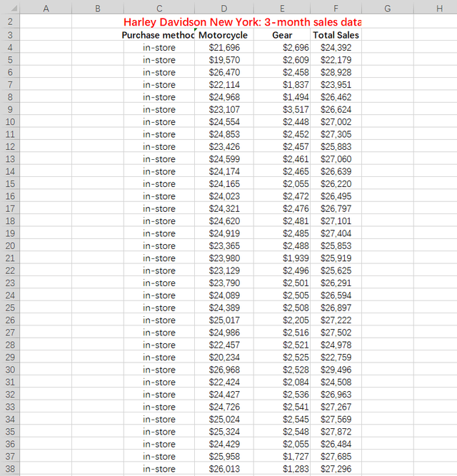Viewport: 457px width, 476px height.
Task: Select Total Sales cell with $27,305
Action: click(x=336, y=134)
